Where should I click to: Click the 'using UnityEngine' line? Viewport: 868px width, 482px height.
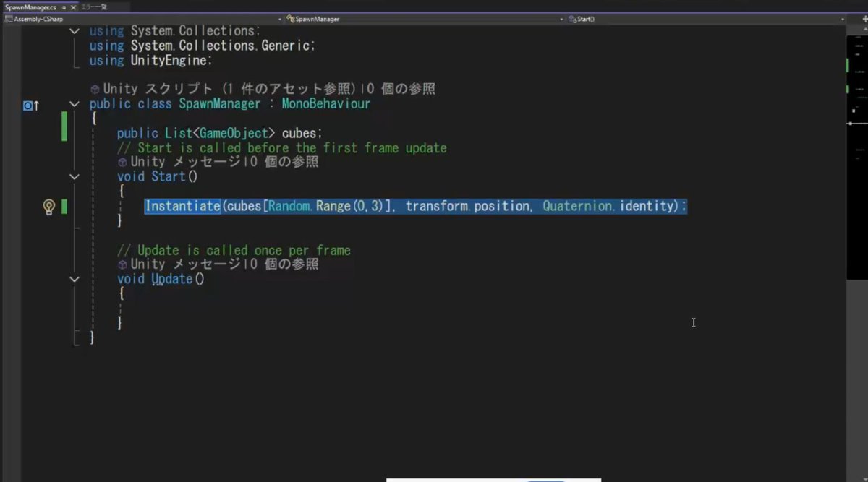(x=150, y=61)
